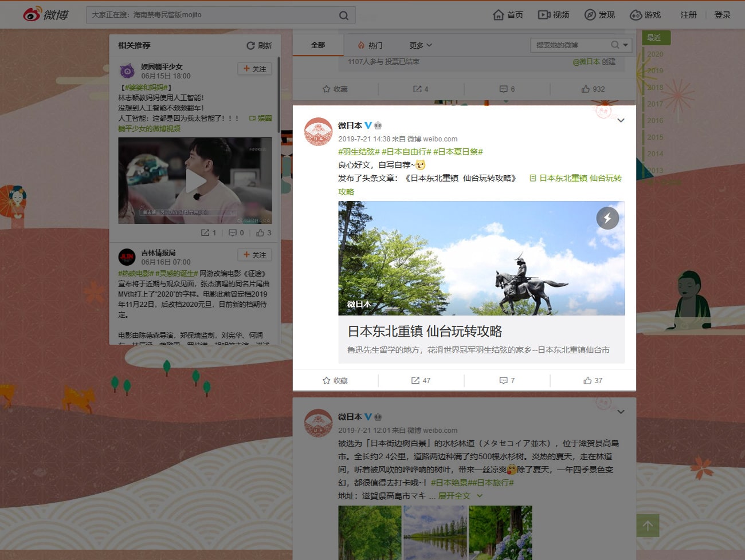
Task: Expand the 更多 dropdown
Action: 421,45
